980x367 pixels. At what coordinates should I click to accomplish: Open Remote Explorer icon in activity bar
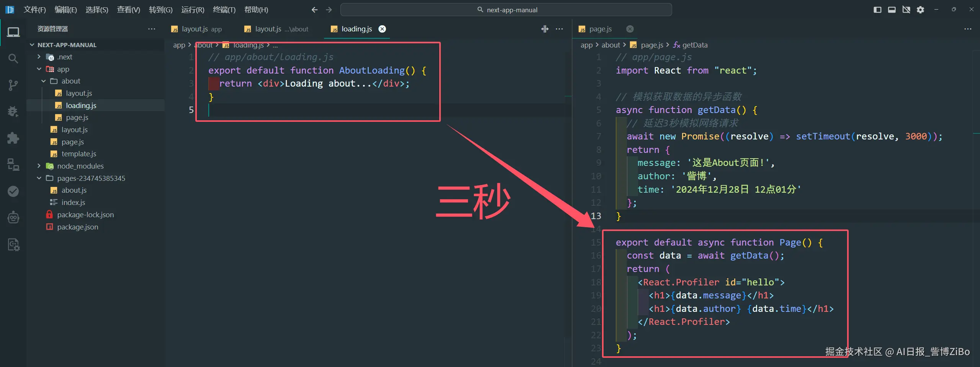13,164
